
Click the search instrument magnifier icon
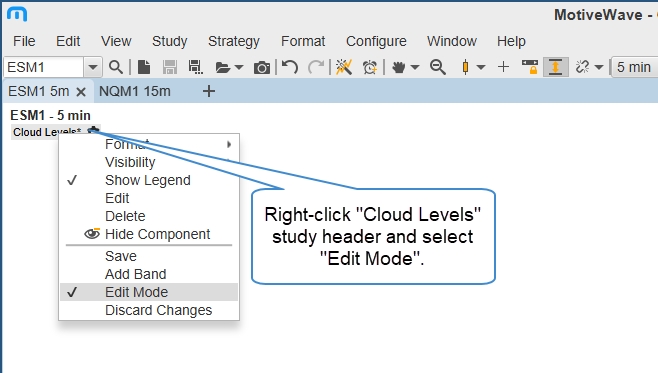[x=116, y=67]
